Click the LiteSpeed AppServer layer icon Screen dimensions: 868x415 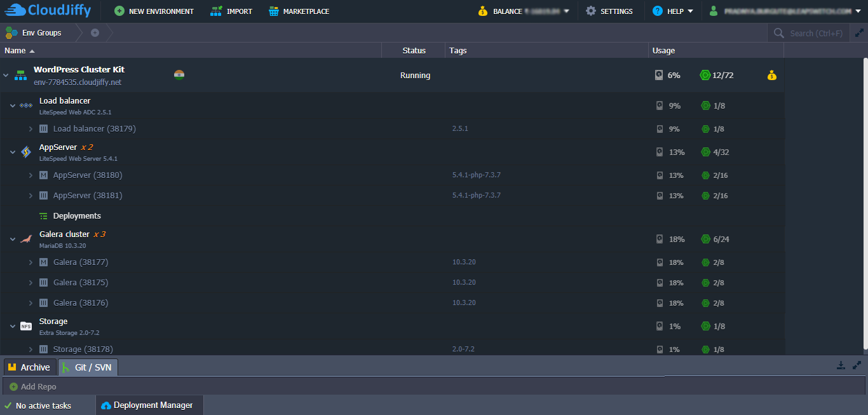click(x=26, y=152)
